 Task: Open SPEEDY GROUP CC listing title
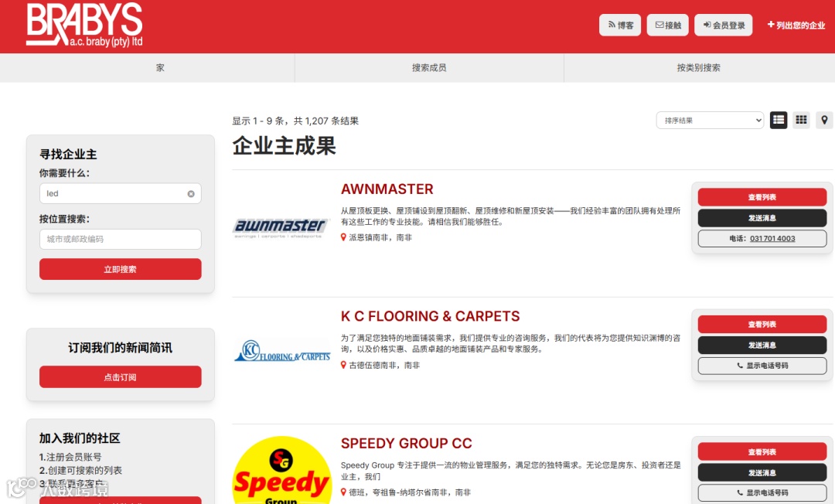(x=407, y=444)
